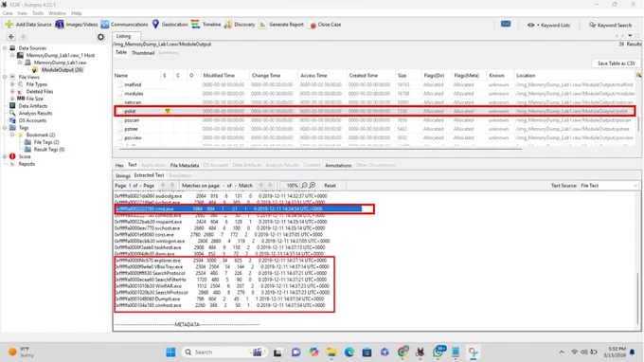This screenshot has width=644, height=362.
Task: Select Reports in tree
Action: pos(27,164)
